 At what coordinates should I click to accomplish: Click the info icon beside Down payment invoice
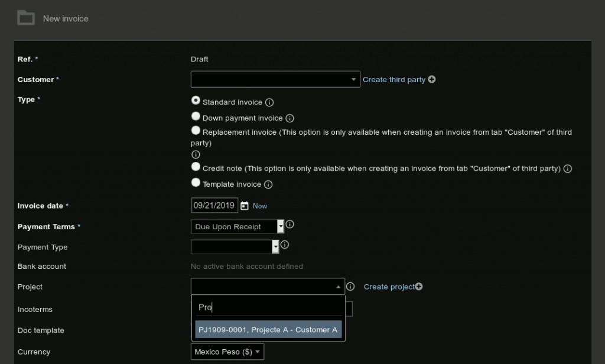click(290, 118)
